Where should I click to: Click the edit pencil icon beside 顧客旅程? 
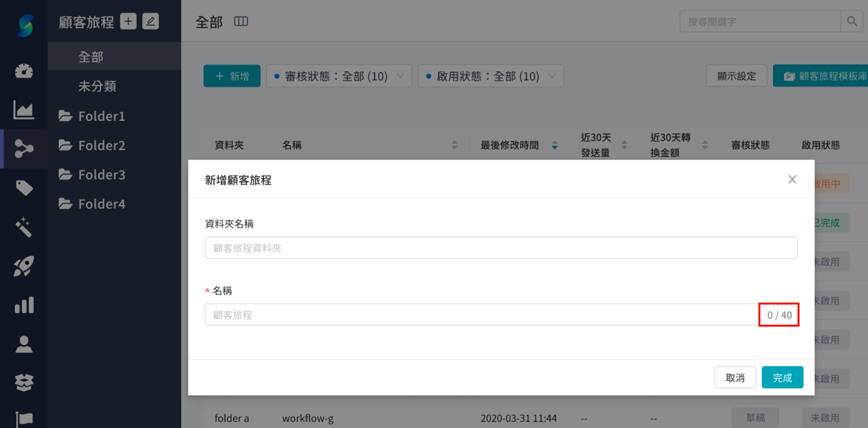click(150, 22)
